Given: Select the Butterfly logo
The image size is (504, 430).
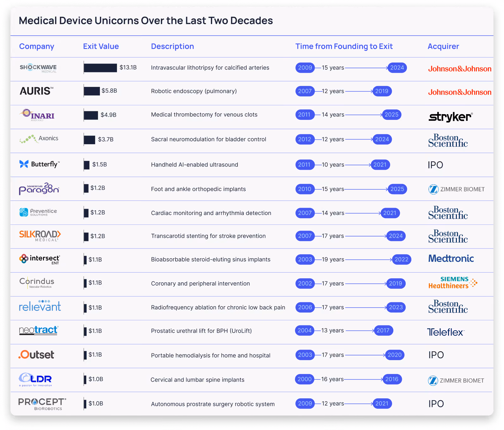Looking at the screenshot, I should [40, 164].
